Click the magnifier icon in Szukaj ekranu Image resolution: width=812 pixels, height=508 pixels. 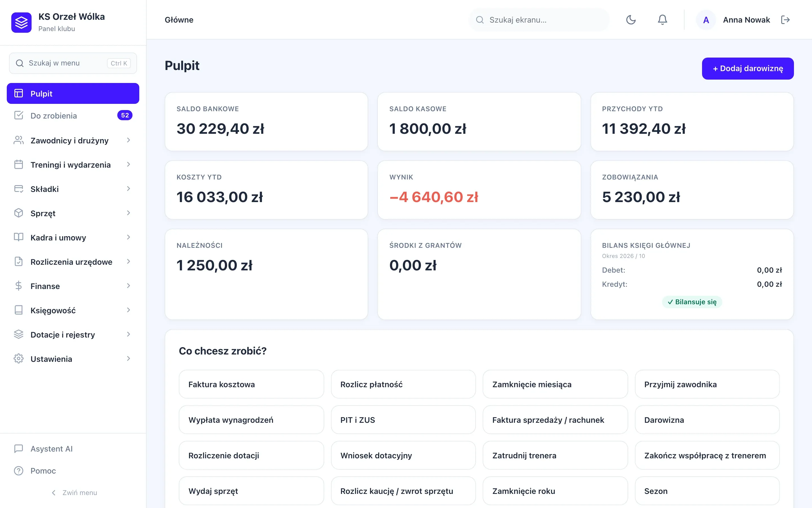pos(480,20)
